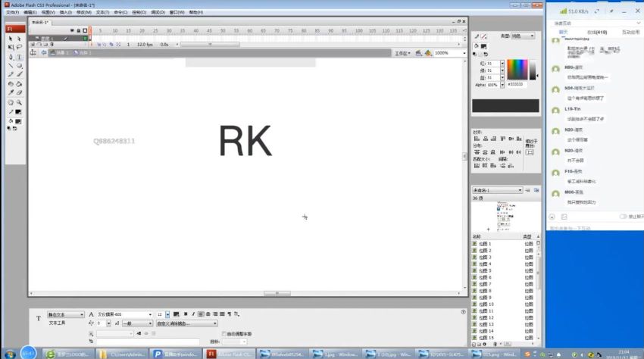Select the Line tool

coord(11,66)
